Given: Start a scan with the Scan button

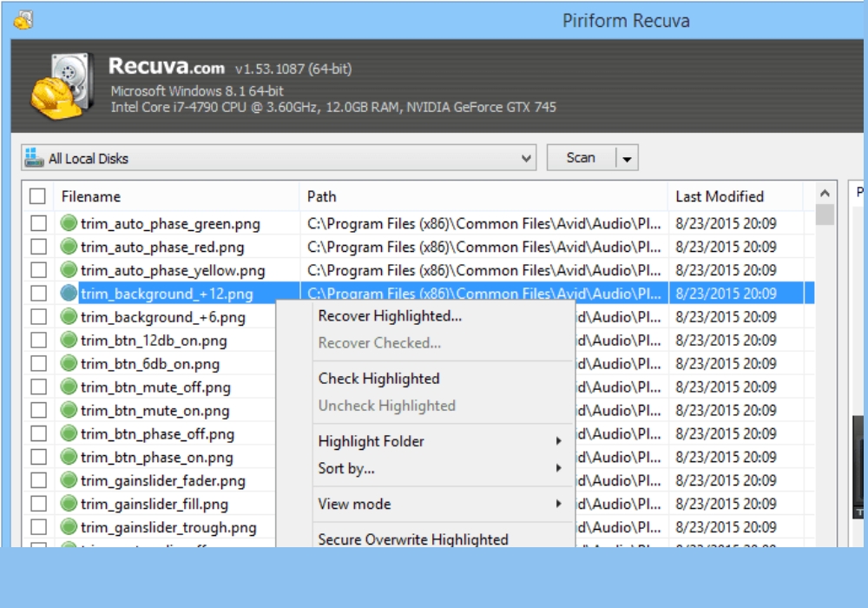Looking at the screenshot, I should tap(581, 158).
